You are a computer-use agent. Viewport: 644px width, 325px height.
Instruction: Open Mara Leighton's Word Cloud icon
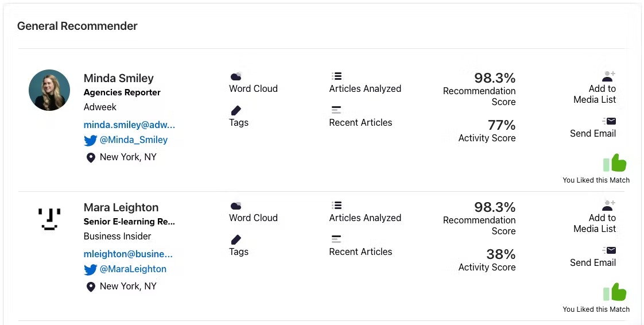pos(236,206)
